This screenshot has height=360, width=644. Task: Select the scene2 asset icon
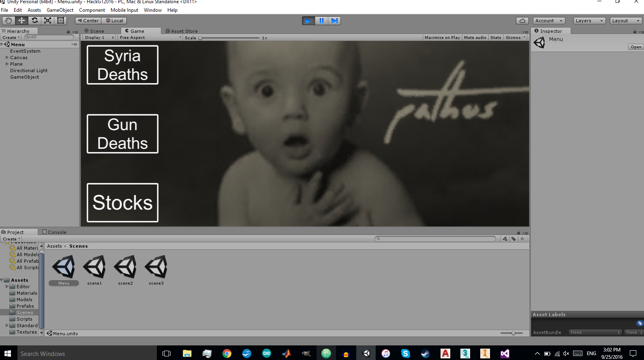[125, 267]
